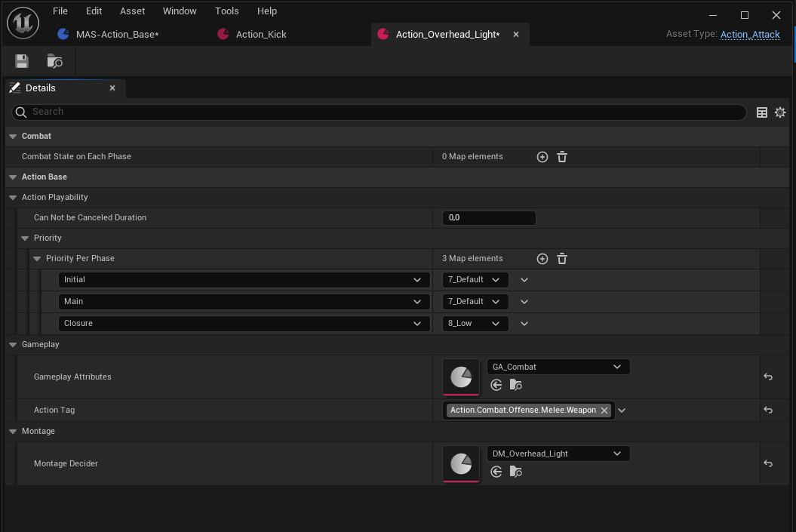The height and width of the screenshot is (532, 796).
Task: Expand the Initial phase value chevron
Action: point(524,279)
